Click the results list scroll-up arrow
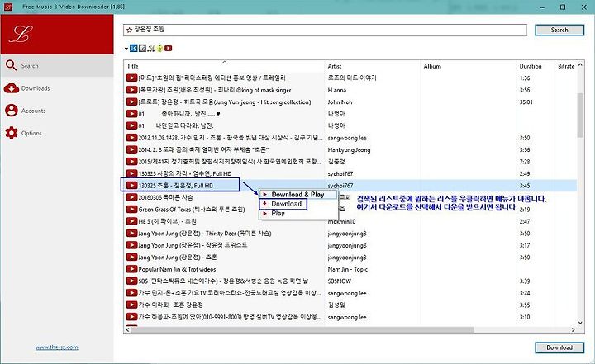Viewport: 595px width, 364px height. point(580,65)
